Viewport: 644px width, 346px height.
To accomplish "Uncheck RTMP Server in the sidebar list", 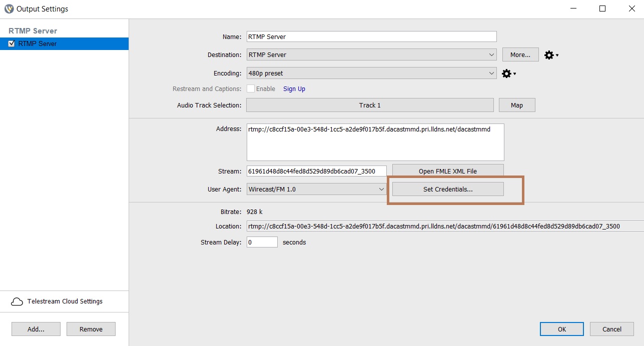I will tap(11, 43).
